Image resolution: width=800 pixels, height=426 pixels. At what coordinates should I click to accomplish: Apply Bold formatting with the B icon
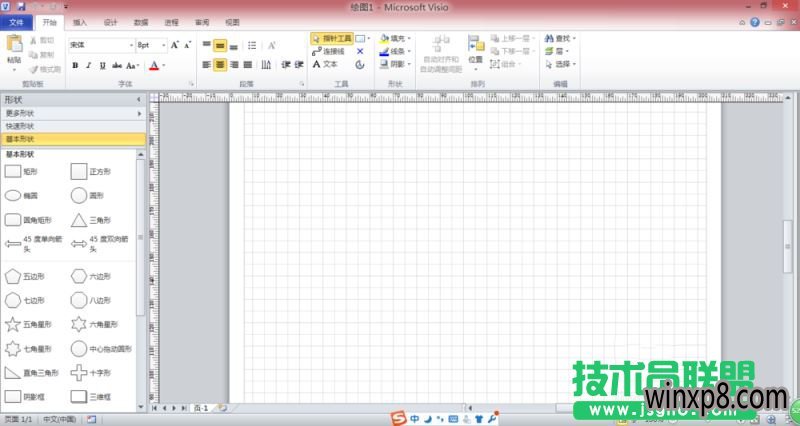(x=75, y=65)
